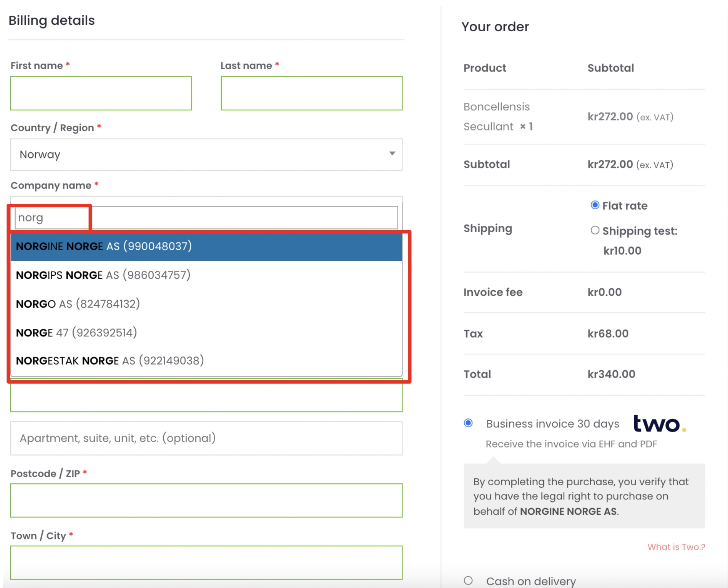Click the Apartment, suite, unit optional field
Screen dimensions: 728x588
206,438
